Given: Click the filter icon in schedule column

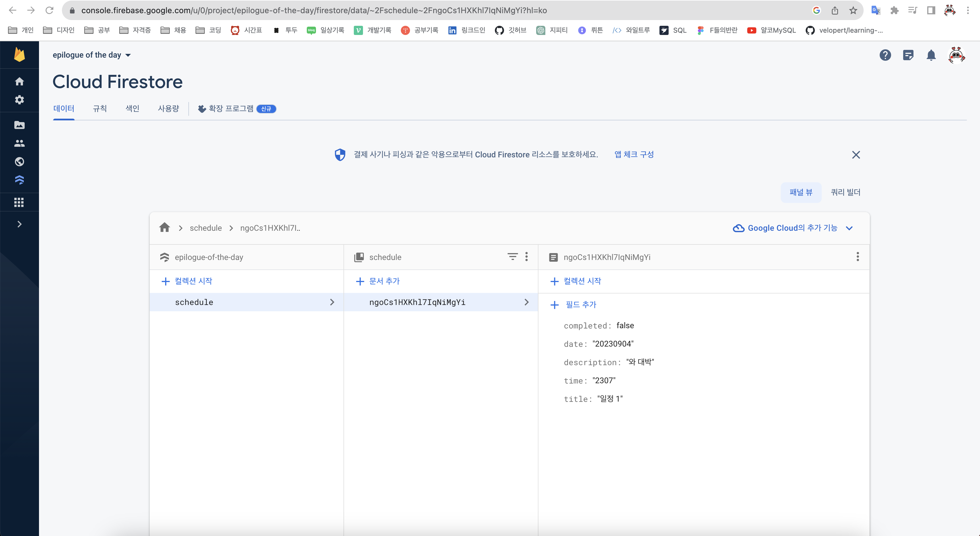Looking at the screenshot, I should [512, 257].
